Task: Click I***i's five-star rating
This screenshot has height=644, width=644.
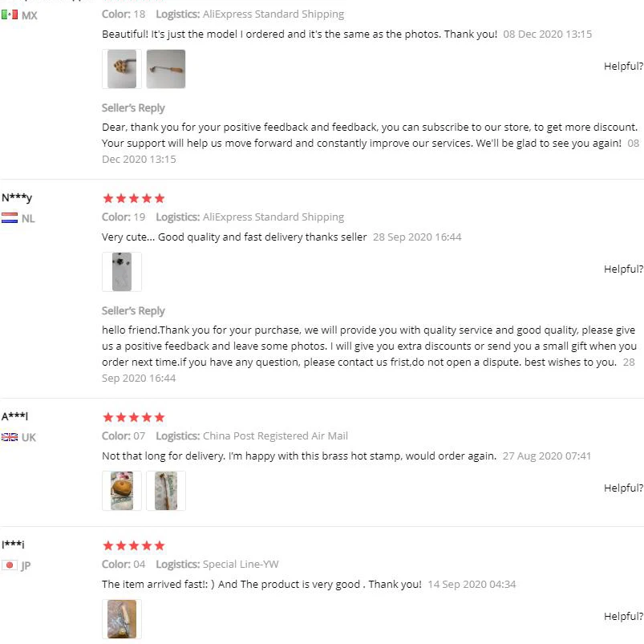Action: 133,545
